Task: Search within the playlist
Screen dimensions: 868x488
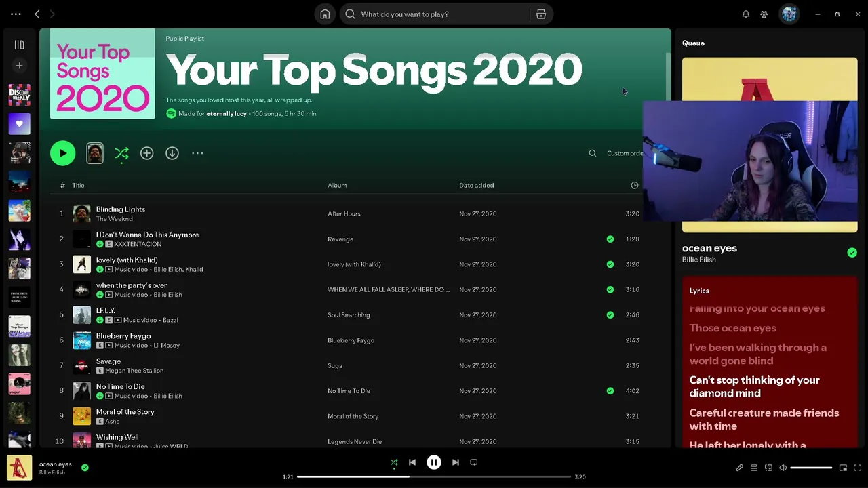Action: pyautogui.click(x=593, y=153)
